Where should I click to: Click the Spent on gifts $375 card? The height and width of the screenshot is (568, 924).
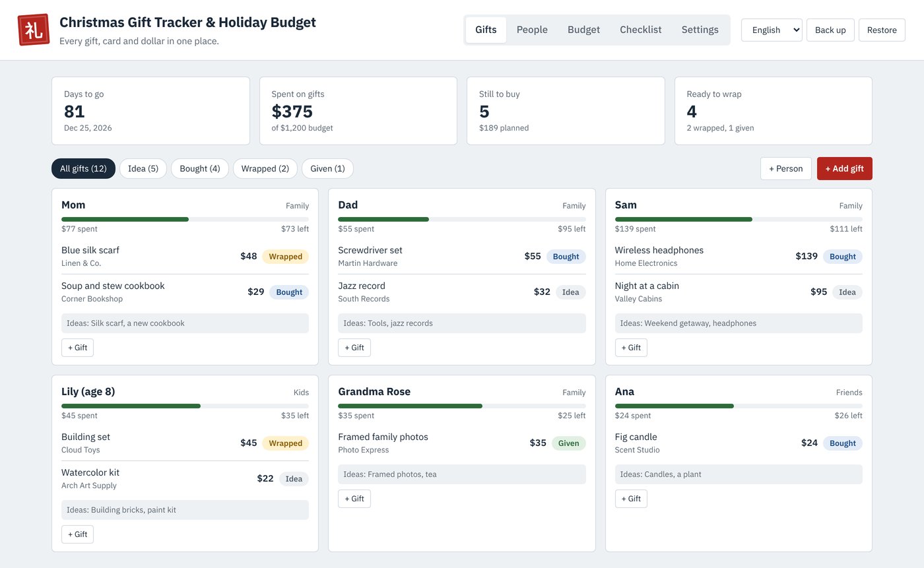pyautogui.click(x=358, y=111)
